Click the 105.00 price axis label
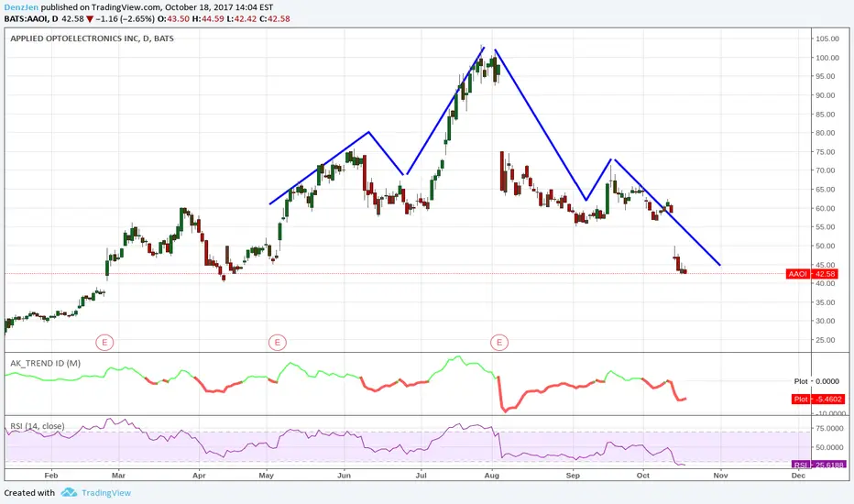The height and width of the screenshot is (504, 854). tap(827, 38)
